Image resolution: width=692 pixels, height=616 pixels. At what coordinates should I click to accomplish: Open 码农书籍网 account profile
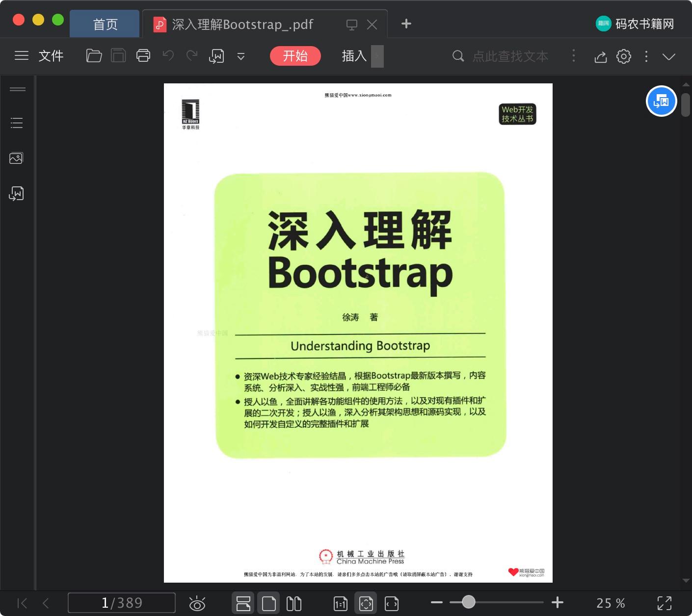(x=635, y=24)
